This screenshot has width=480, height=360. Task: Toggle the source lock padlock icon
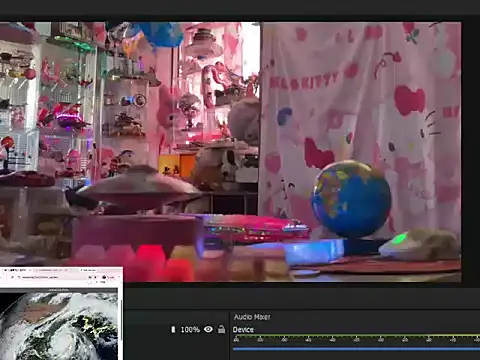(221, 329)
